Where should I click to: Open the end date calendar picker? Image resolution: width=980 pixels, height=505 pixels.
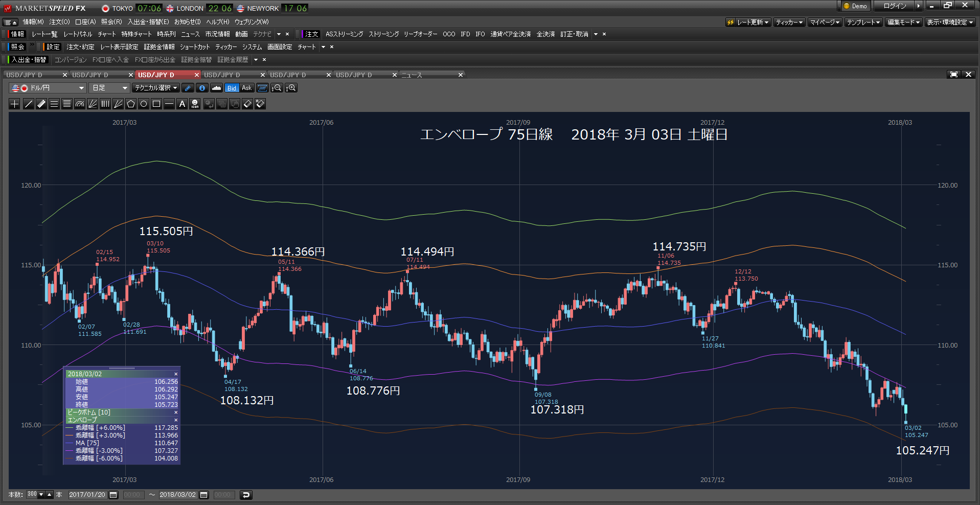click(x=204, y=495)
